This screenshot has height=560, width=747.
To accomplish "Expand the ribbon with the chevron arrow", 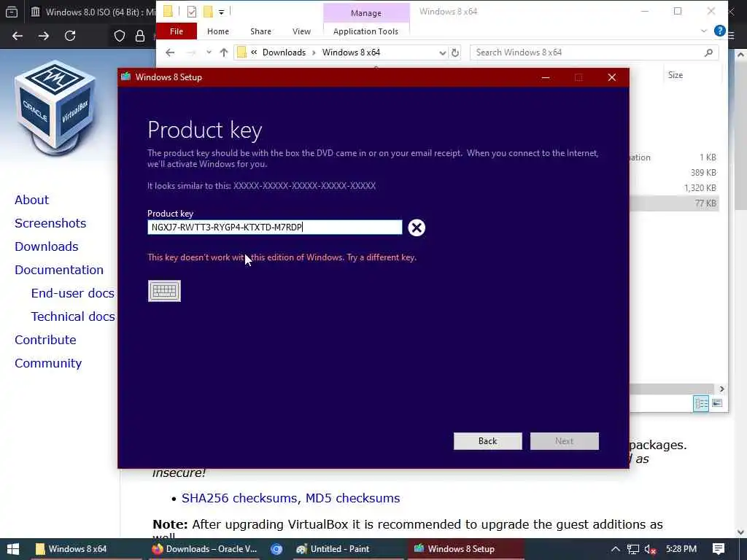I will coord(704,31).
